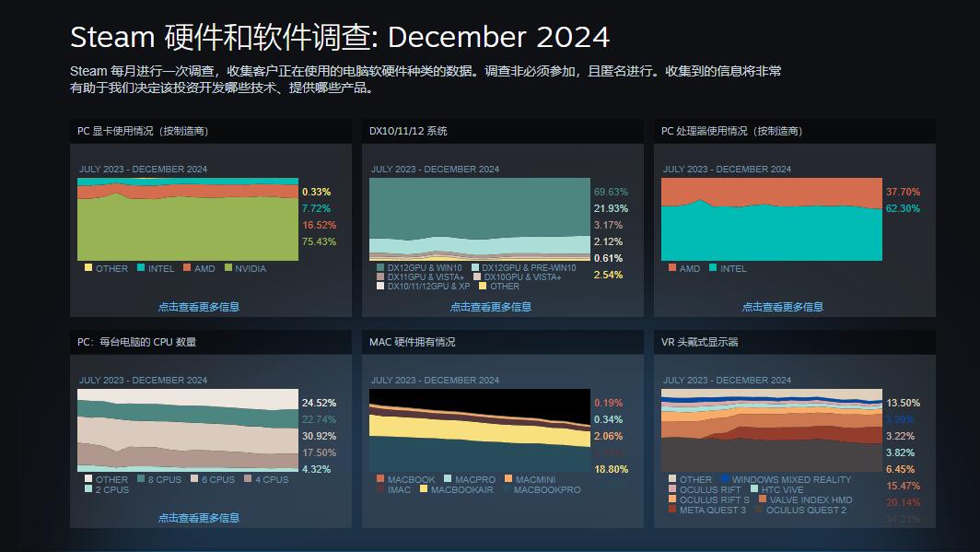Viewport: 980px width, 552px height.
Task: Click the 75.43% NVIDIA percentage label
Action: [x=319, y=241]
